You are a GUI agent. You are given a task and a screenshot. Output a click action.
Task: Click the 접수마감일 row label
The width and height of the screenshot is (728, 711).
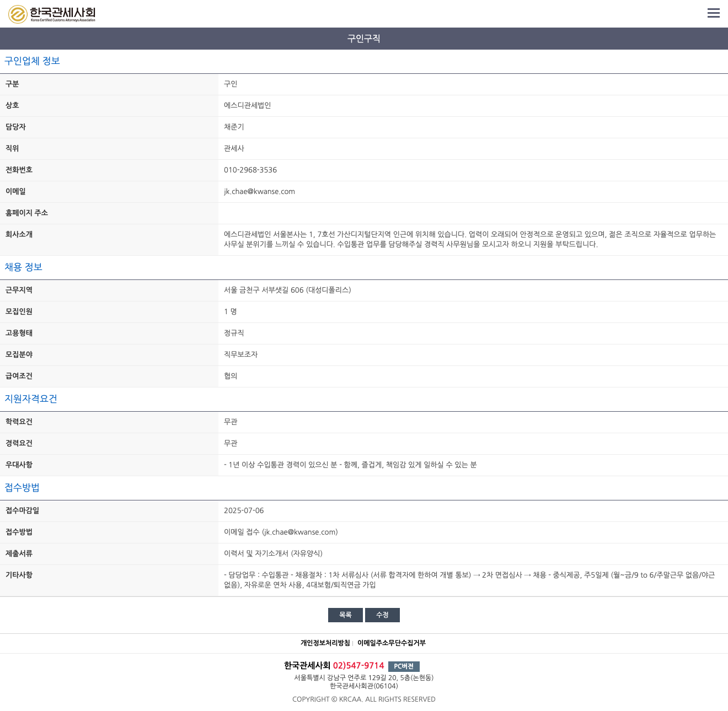tap(22, 510)
